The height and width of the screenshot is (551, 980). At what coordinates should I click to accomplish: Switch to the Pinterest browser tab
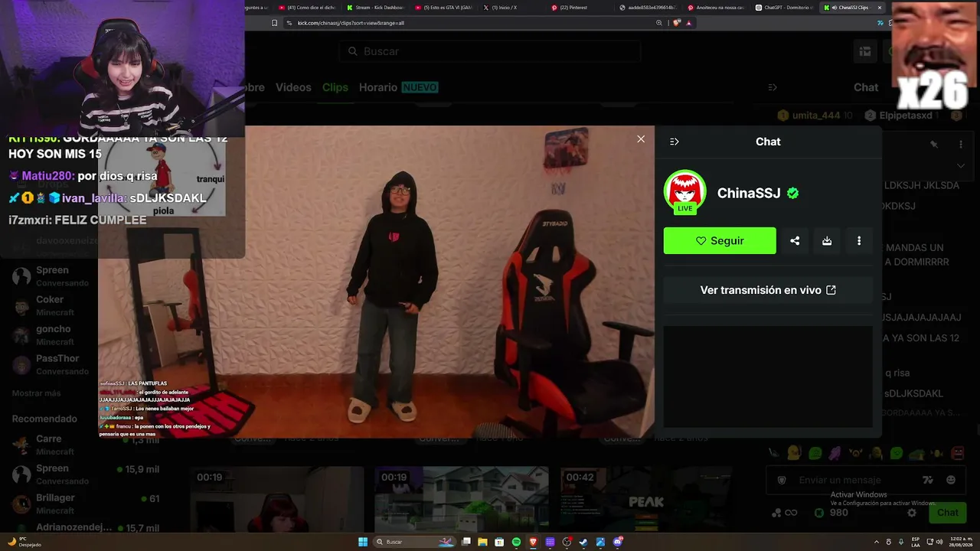click(578, 8)
